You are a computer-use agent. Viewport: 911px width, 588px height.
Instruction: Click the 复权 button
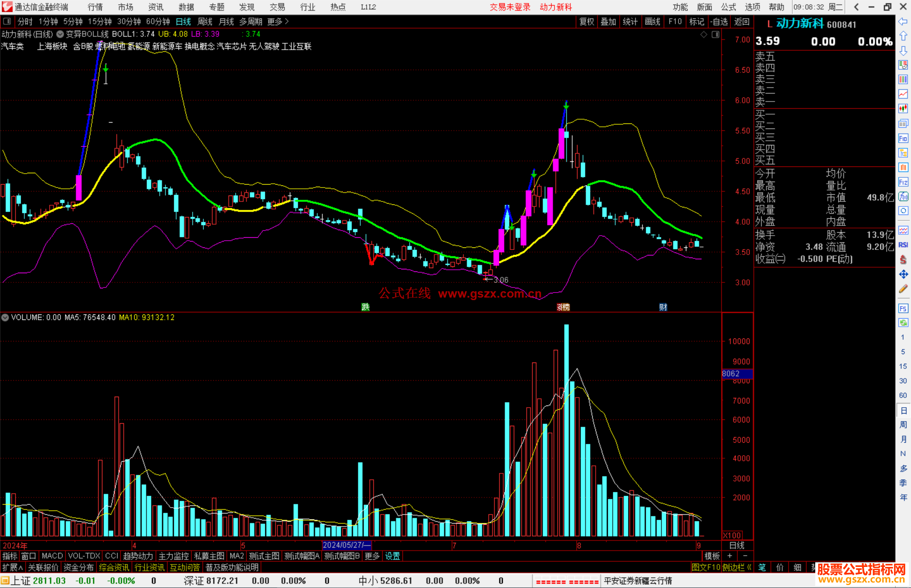[586, 21]
